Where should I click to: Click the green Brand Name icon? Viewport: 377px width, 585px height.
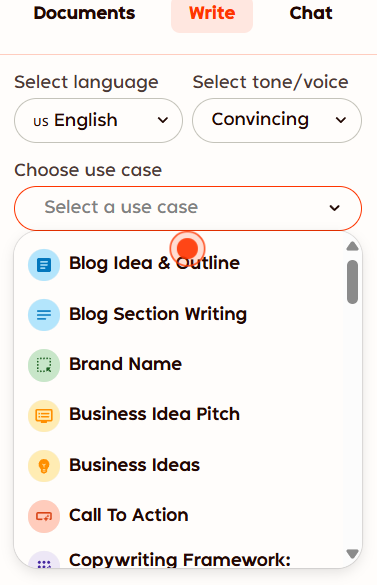click(x=44, y=365)
